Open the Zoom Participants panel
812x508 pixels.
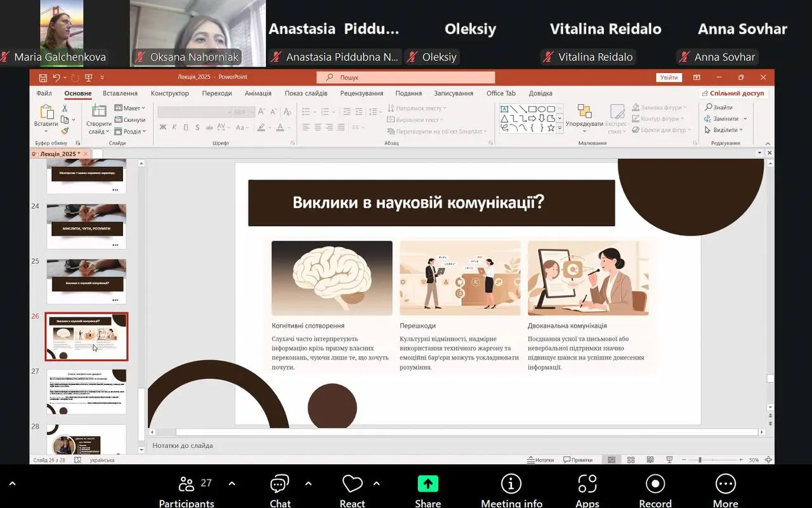point(187,484)
